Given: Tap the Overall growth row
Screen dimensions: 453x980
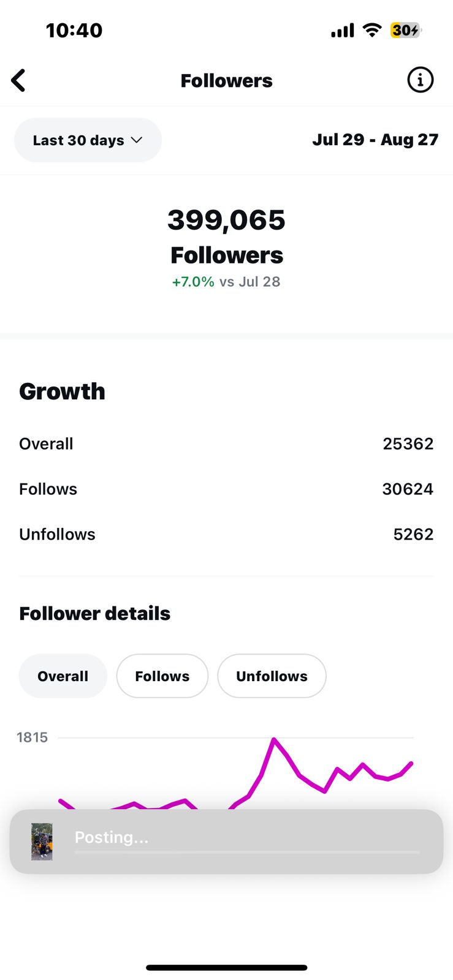Looking at the screenshot, I should [x=226, y=443].
